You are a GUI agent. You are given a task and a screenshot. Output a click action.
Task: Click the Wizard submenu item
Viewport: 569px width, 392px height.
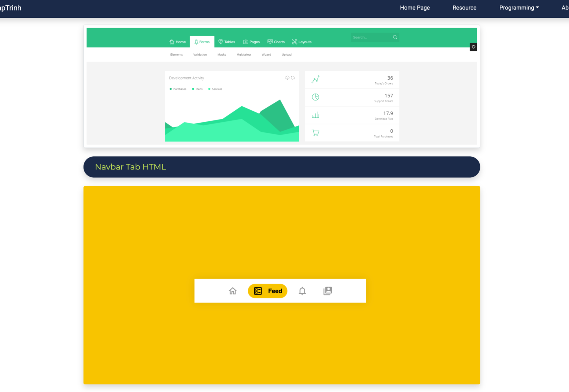(x=266, y=55)
